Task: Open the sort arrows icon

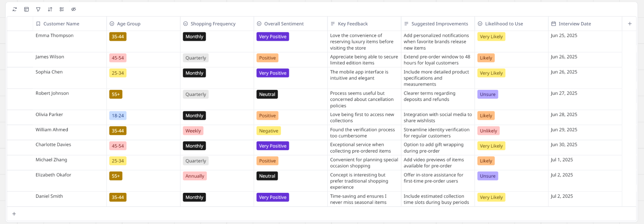Action: point(50,9)
